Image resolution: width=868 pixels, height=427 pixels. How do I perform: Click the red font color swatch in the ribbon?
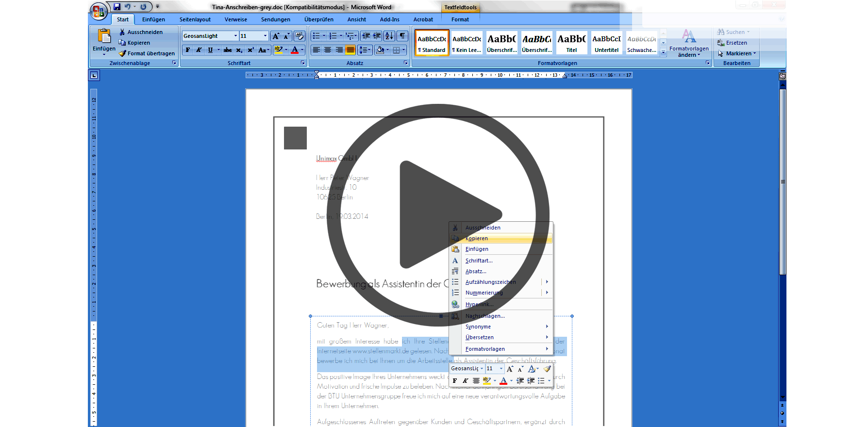click(x=295, y=50)
